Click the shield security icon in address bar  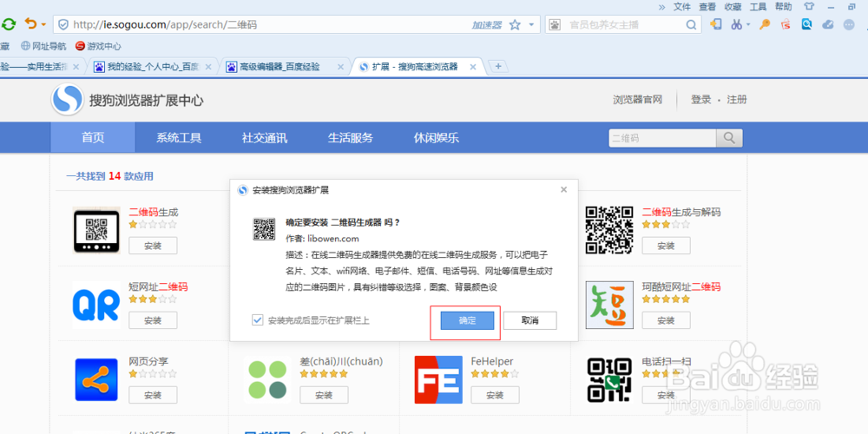pyautogui.click(x=63, y=25)
